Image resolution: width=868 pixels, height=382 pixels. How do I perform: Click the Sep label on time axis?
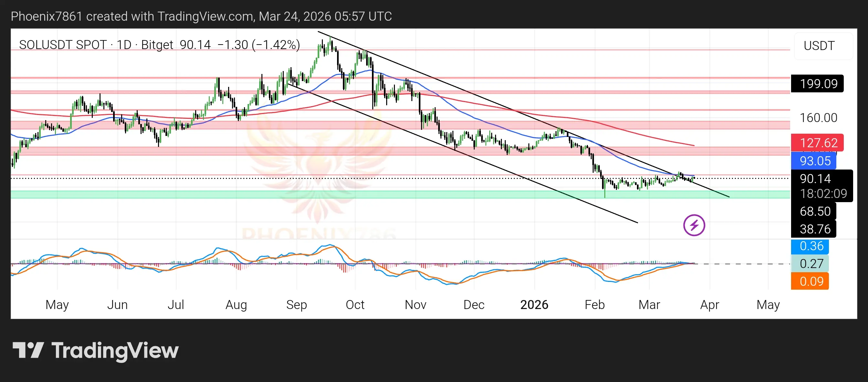tap(297, 305)
